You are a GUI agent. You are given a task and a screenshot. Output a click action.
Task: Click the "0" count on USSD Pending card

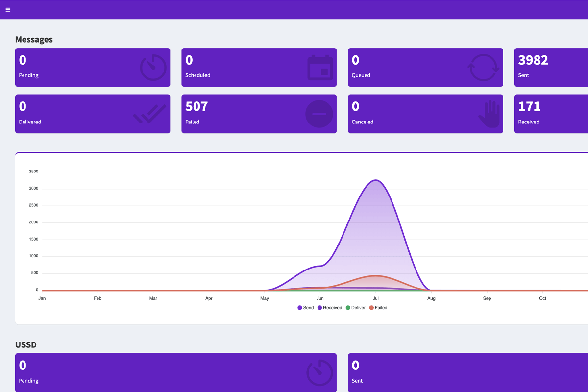[23, 366]
